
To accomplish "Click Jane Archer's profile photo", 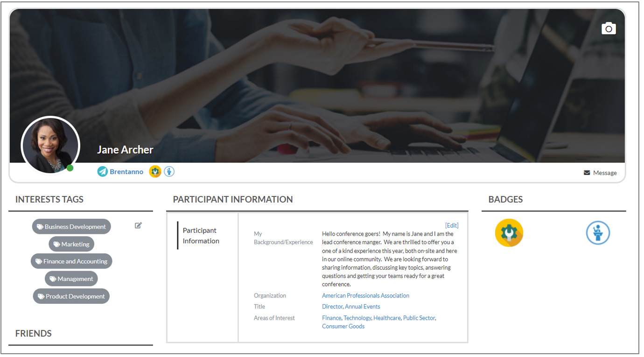I will pyautogui.click(x=50, y=145).
